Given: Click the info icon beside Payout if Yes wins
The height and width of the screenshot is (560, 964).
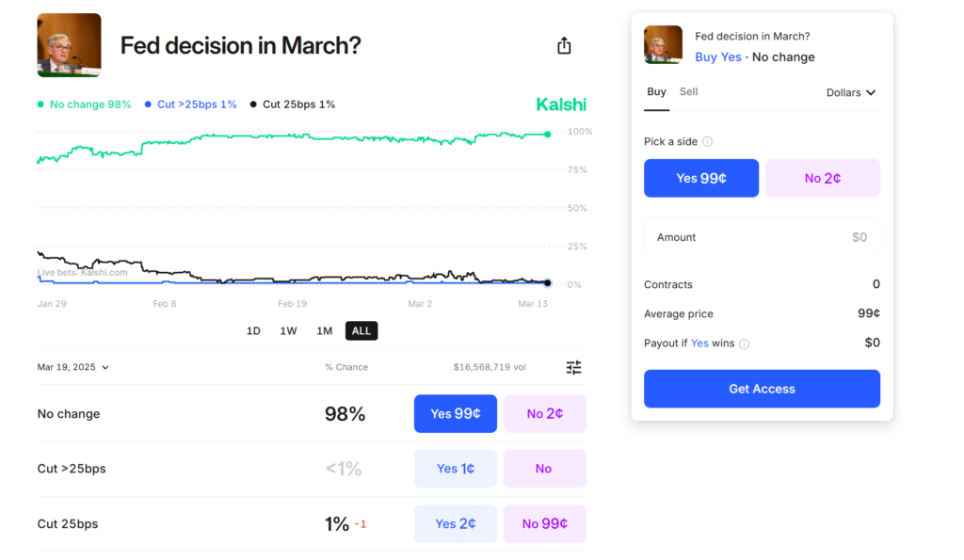Looking at the screenshot, I should (744, 344).
